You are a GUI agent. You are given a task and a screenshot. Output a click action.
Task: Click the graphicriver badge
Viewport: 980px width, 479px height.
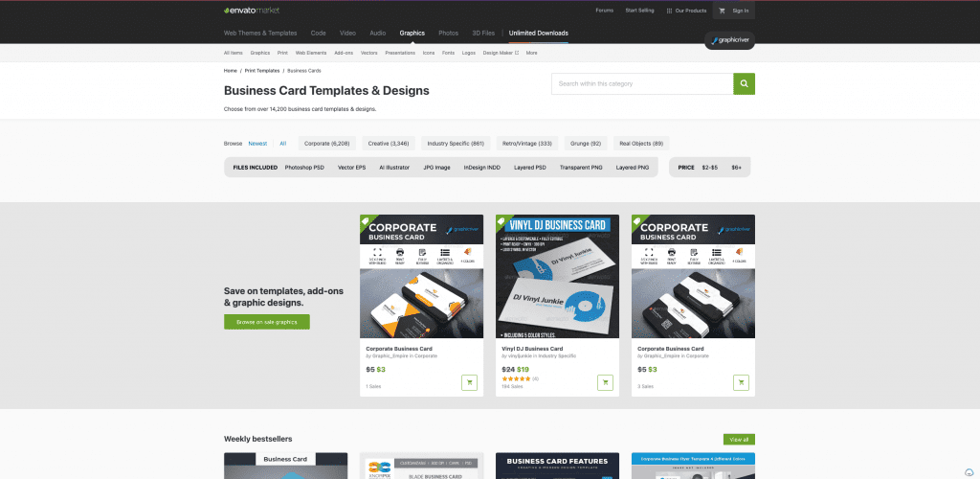point(729,40)
